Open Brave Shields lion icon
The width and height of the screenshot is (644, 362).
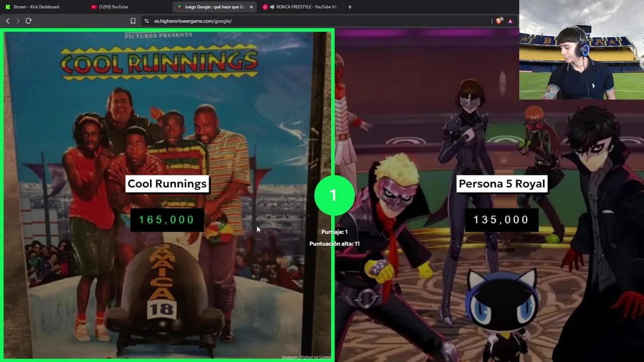(x=499, y=21)
